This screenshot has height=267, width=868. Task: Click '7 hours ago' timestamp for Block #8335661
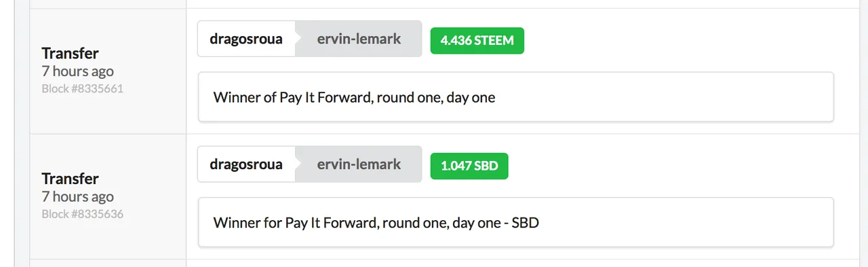click(77, 71)
